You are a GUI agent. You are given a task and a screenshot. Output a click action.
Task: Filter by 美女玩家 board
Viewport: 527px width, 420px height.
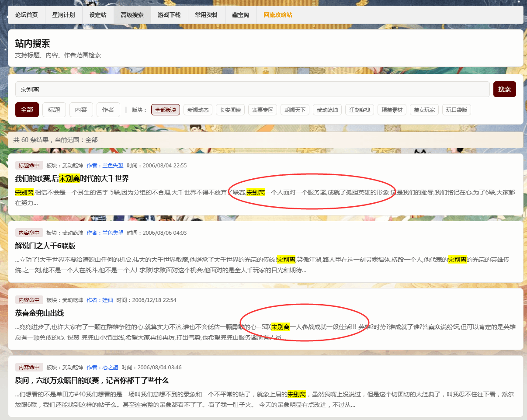pyautogui.click(x=424, y=110)
